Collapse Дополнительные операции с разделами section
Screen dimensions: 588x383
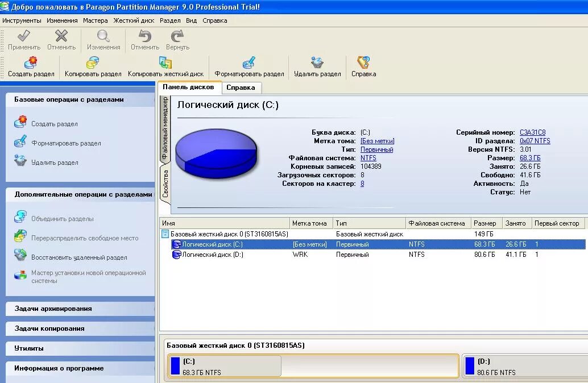pos(80,194)
